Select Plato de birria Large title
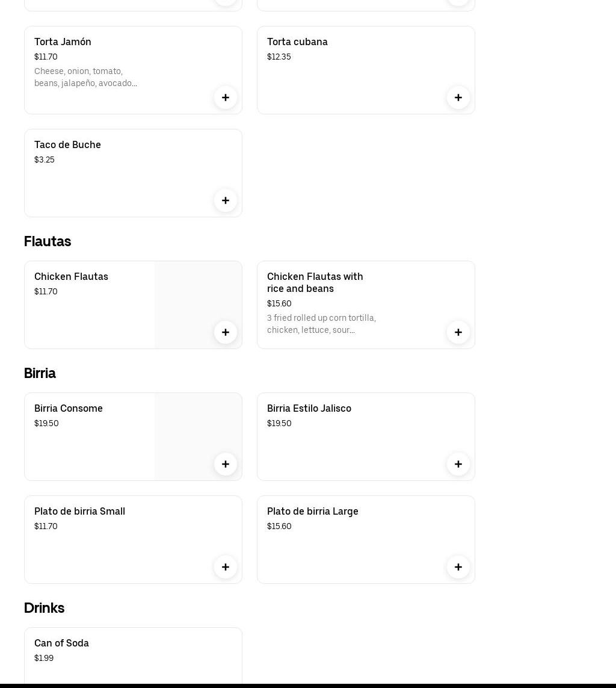616x688 pixels. click(313, 511)
